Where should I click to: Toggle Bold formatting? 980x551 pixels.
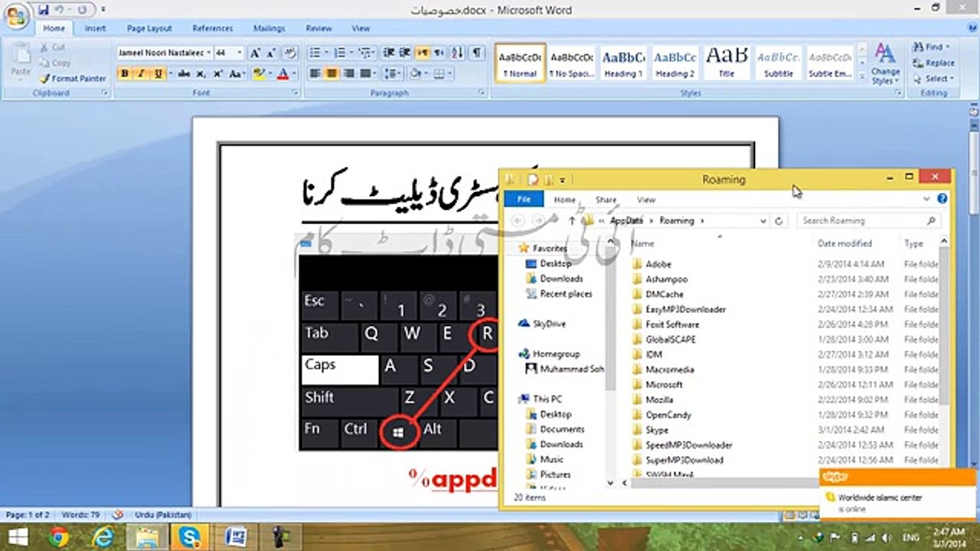tap(124, 74)
